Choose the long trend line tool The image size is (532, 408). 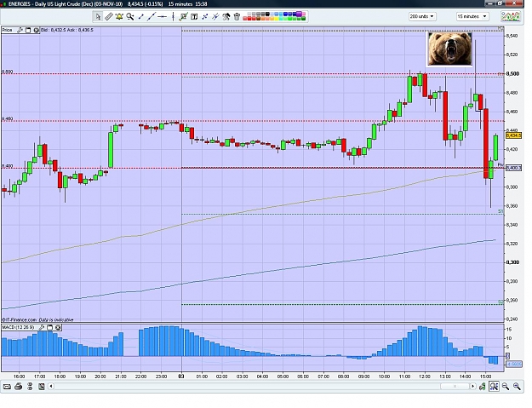(x=152, y=16)
